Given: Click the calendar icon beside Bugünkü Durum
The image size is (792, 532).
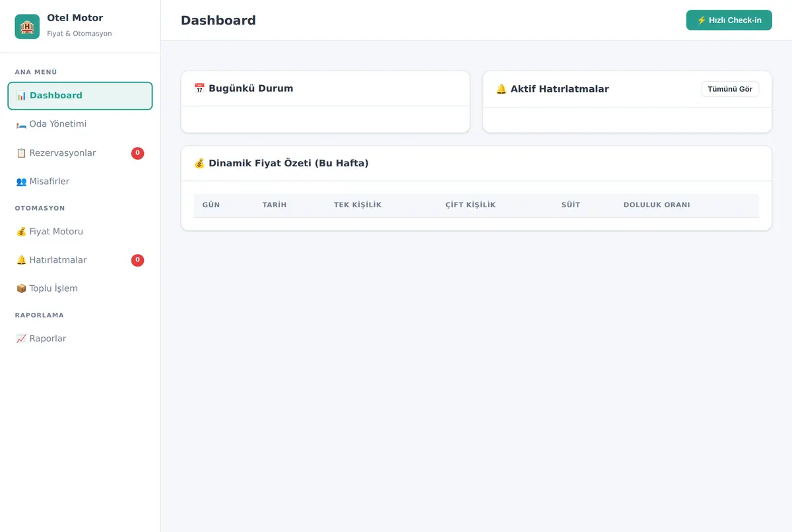Looking at the screenshot, I should point(199,88).
